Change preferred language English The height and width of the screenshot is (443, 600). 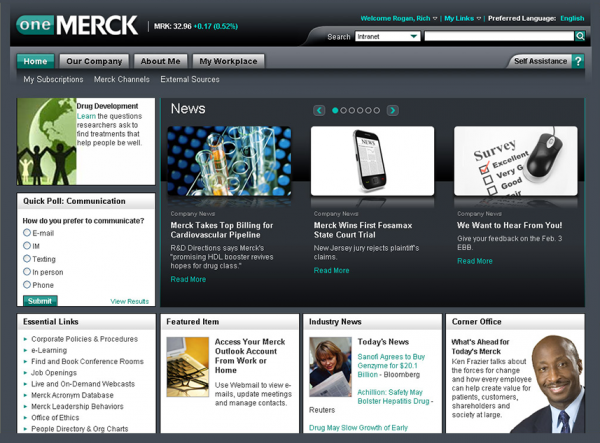572,18
